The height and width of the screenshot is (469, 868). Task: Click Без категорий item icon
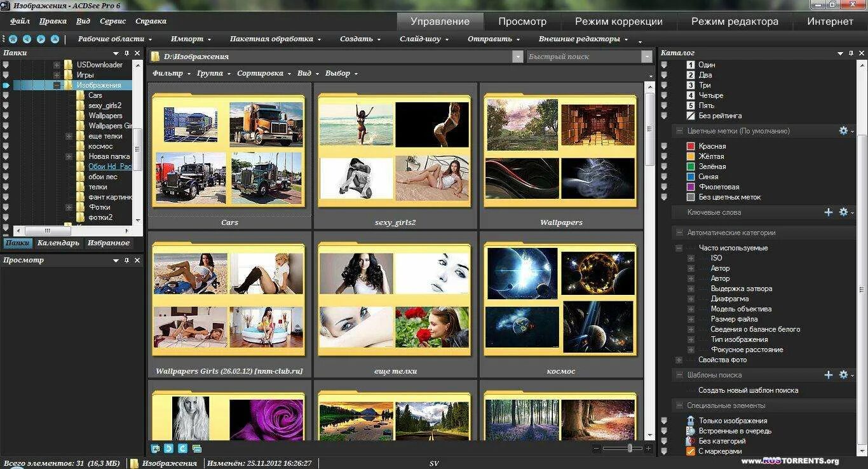pyautogui.click(x=691, y=441)
